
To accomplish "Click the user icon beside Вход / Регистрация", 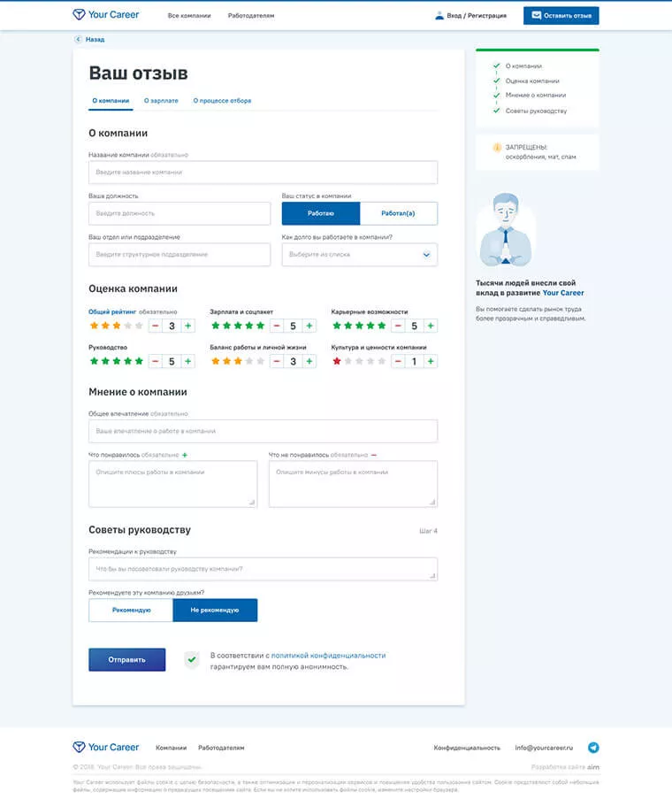I will click(439, 16).
